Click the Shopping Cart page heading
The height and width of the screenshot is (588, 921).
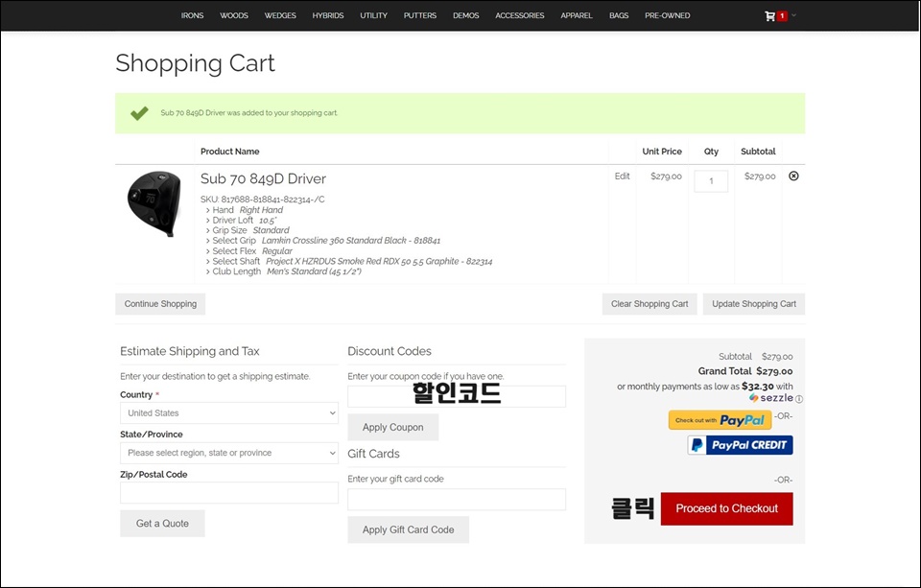click(x=195, y=63)
